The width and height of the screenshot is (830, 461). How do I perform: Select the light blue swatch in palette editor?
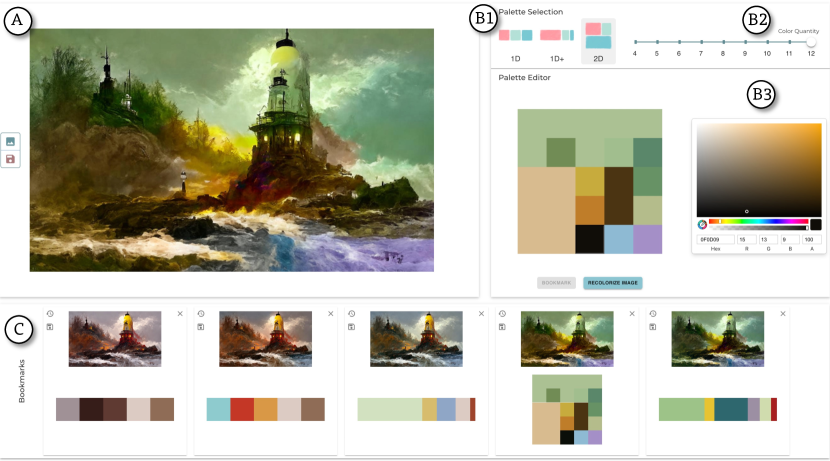pyautogui.click(x=618, y=239)
